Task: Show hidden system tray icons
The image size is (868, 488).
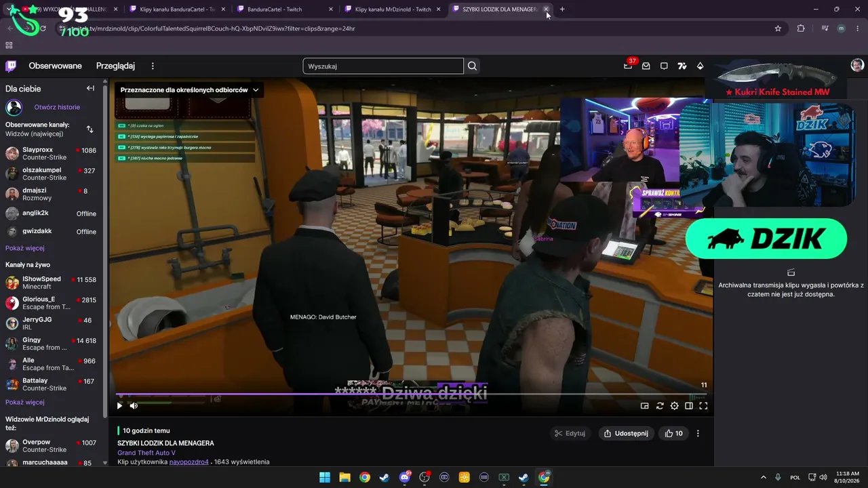Action: tap(763, 477)
